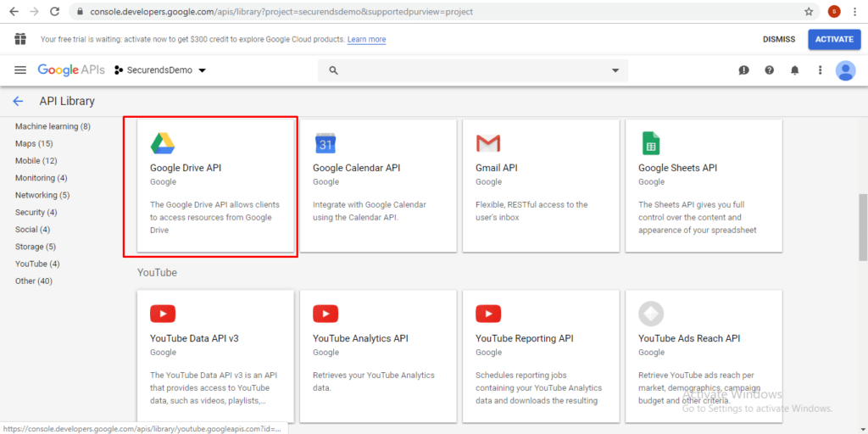
Task: Dismiss the free trial banner
Action: [779, 39]
